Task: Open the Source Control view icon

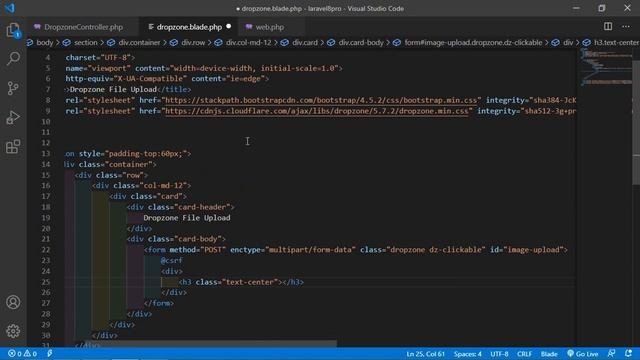Action: click(13, 88)
